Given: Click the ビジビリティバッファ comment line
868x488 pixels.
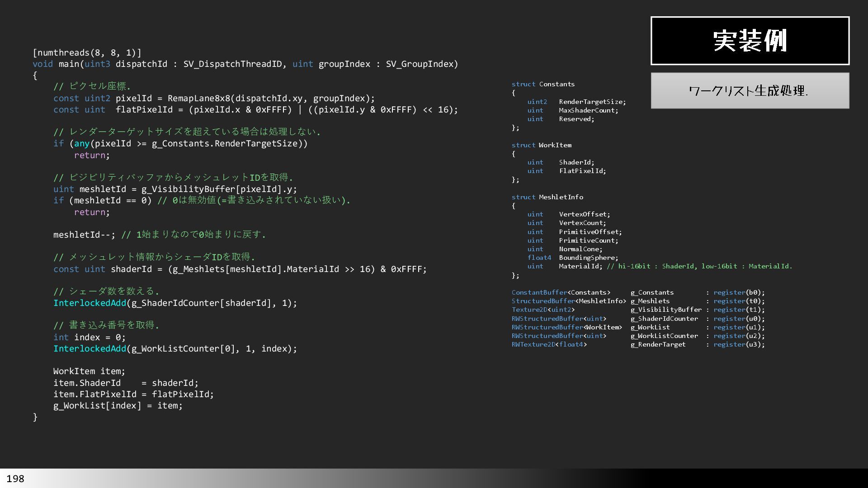Looking at the screenshot, I should pyautogui.click(x=173, y=178).
